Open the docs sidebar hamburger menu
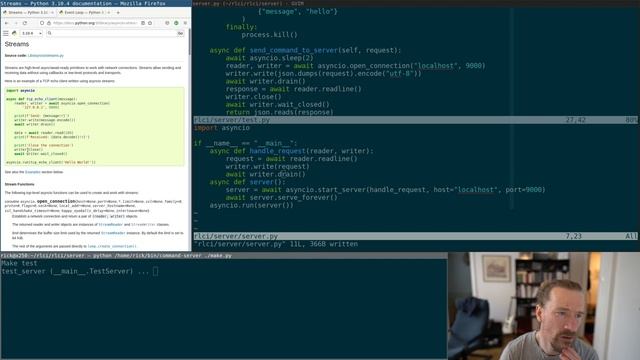 (5, 33)
